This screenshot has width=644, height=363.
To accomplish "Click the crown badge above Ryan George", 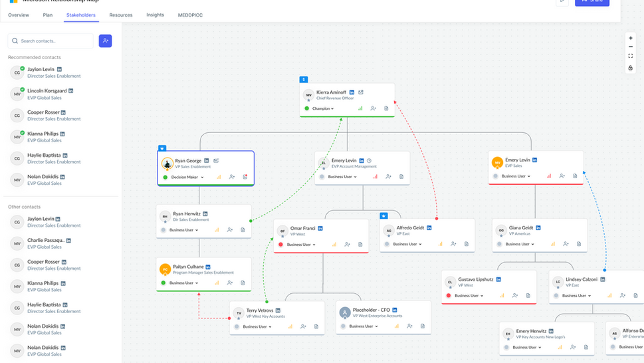I will click(x=162, y=148).
